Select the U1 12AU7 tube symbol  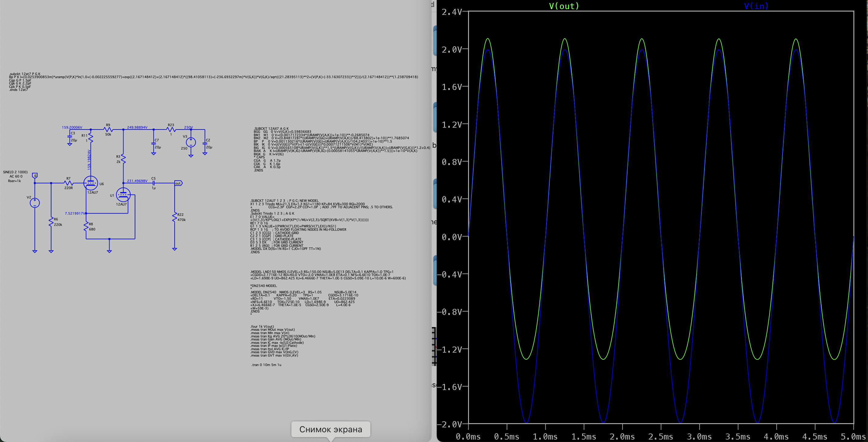pos(123,194)
